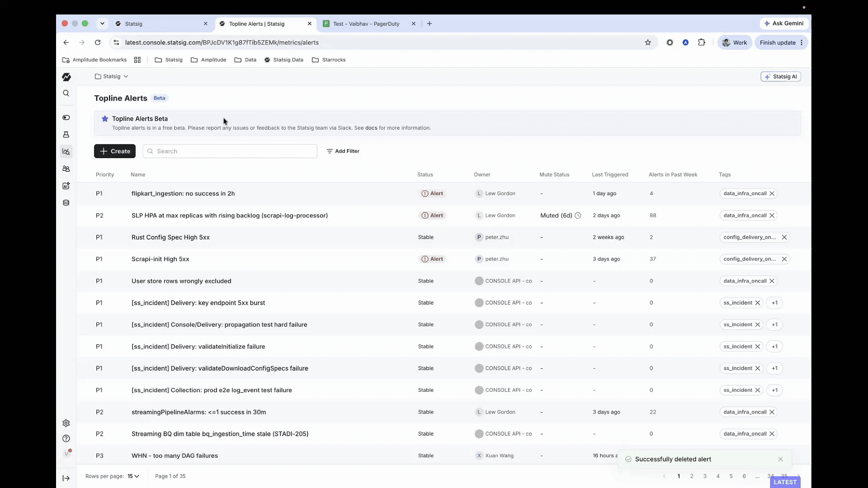Open the WHN - too many DAG failures alert
The image size is (868, 488).
175,455
